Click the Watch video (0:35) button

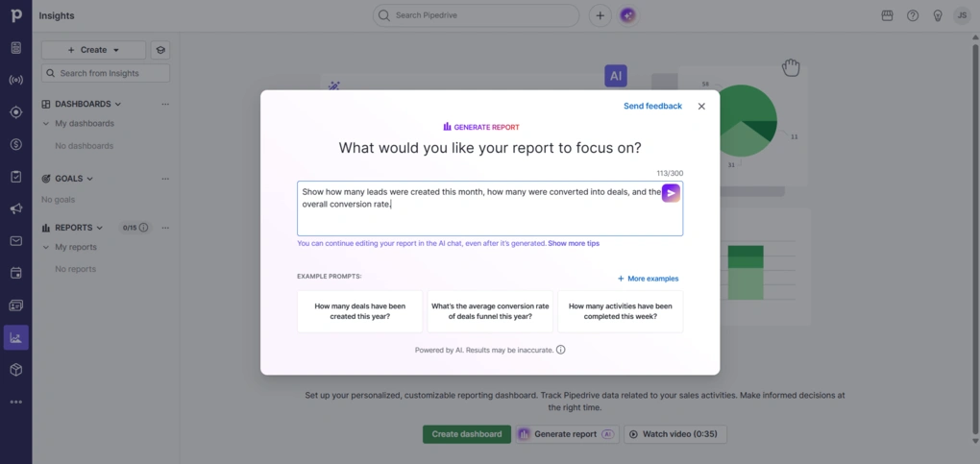(675, 434)
